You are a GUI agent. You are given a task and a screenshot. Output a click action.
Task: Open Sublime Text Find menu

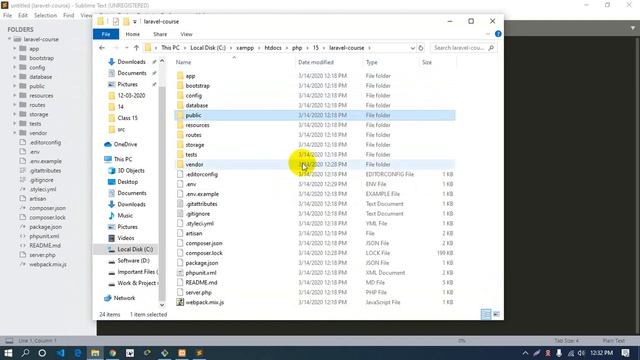pos(69,16)
